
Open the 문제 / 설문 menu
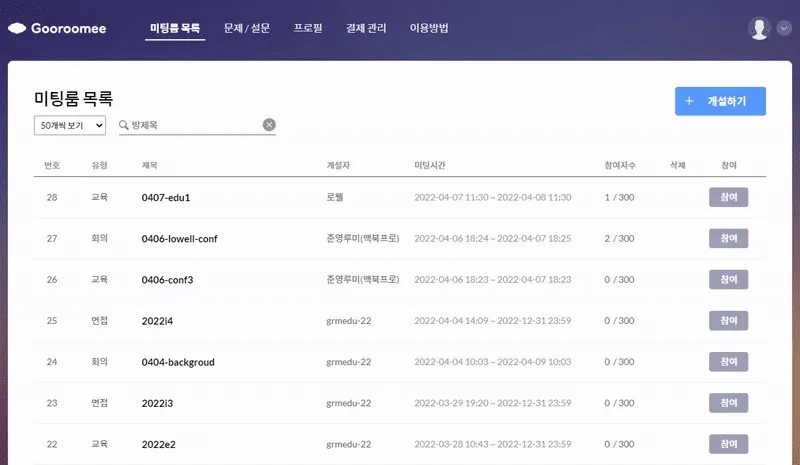click(247, 28)
